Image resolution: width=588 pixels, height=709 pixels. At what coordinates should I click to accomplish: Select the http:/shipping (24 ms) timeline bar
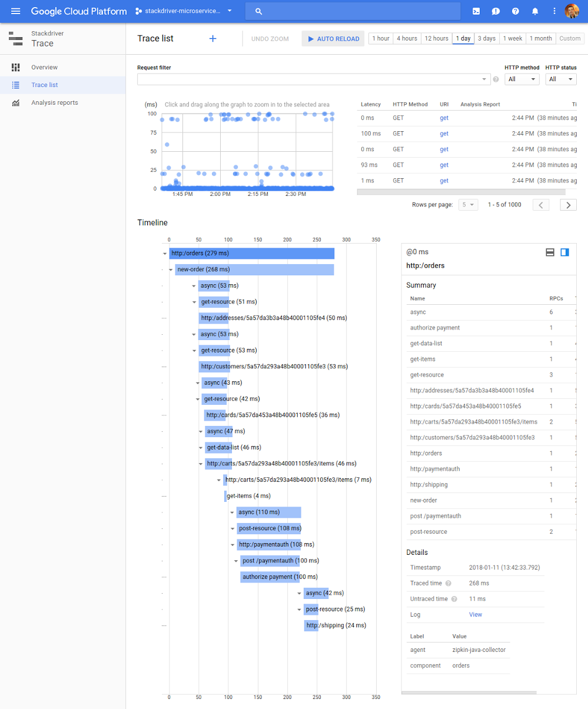click(x=311, y=625)
